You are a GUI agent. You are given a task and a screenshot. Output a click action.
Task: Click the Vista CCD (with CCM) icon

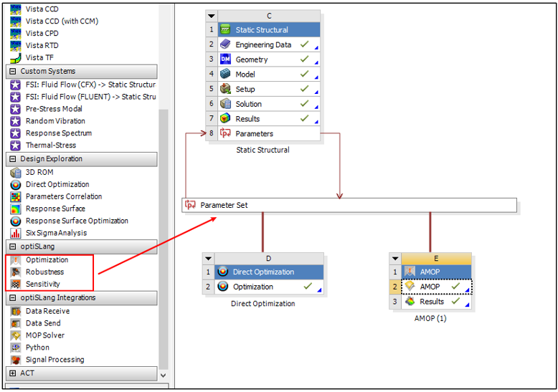coord(15,21)
